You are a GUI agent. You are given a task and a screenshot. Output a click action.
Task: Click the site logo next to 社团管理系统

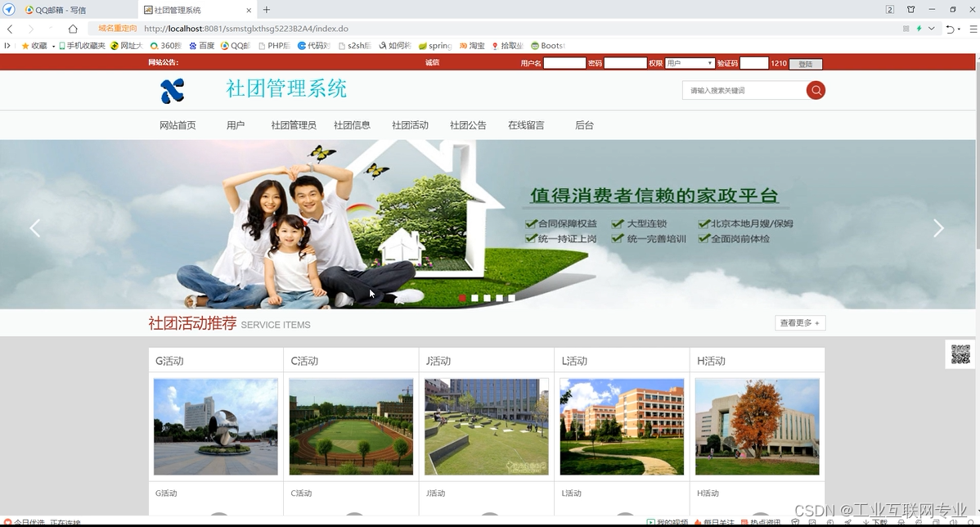[173, 92]
